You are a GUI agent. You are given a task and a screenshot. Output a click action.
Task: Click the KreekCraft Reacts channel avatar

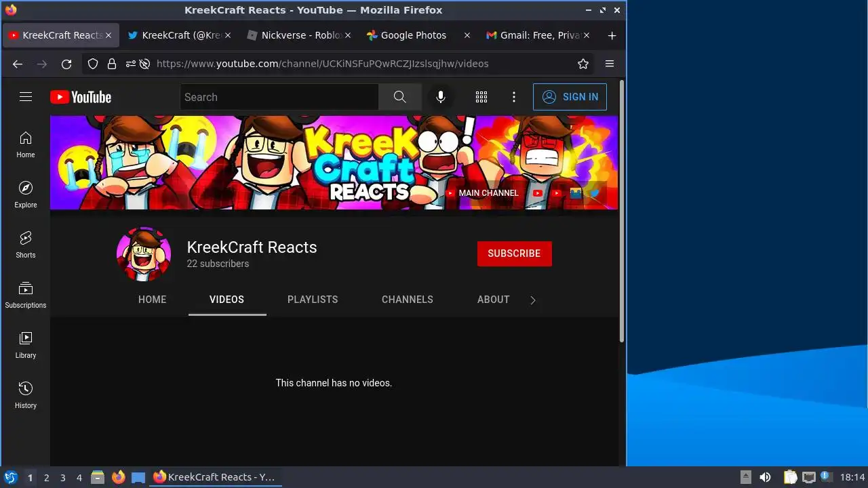coord(144,253)
